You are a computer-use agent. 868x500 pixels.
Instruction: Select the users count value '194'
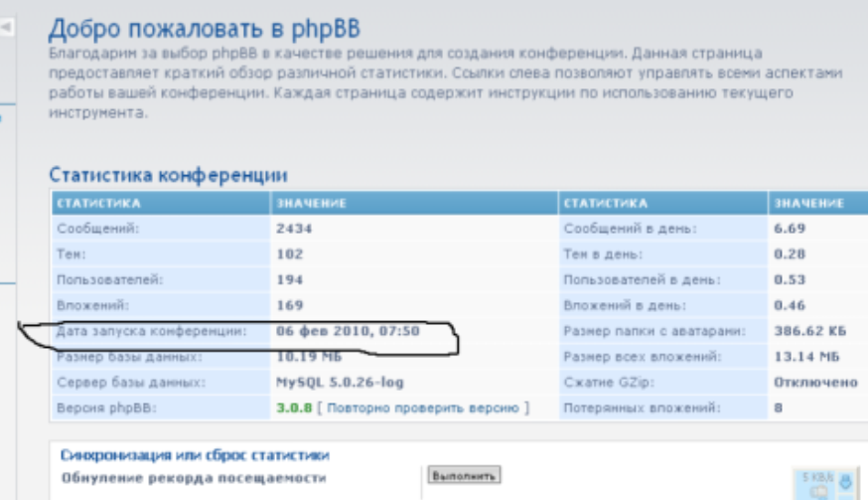(290, 279)
